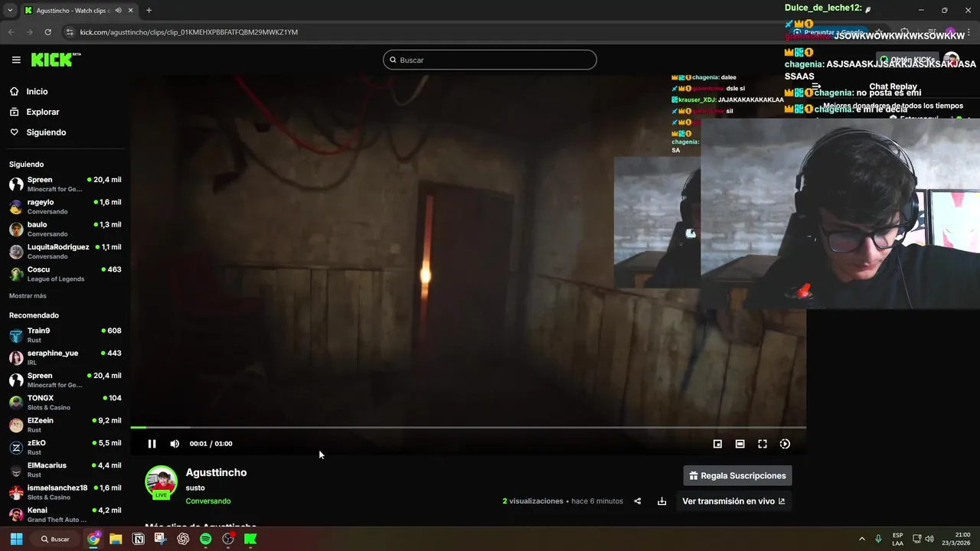Click the taskbar Buscar search box
980x551 pixels.
tap(56, 539)
